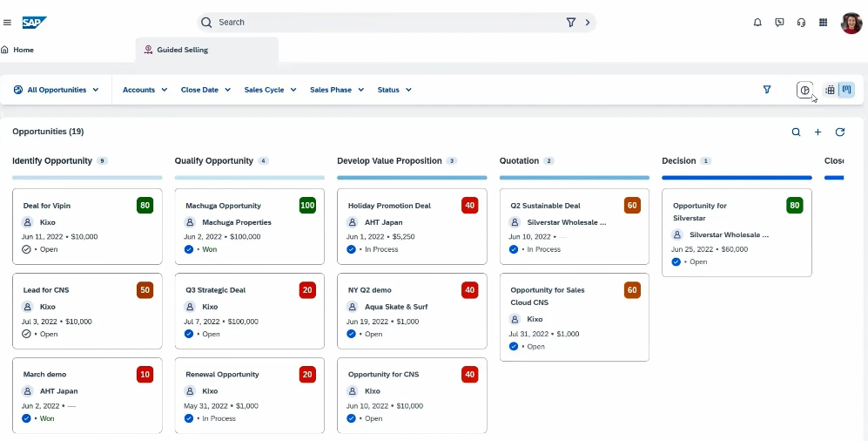The width and height of the screenshot is (868, 441).
Task: Click the Guided Selling tab icon
Action: [x=148, y=50]
